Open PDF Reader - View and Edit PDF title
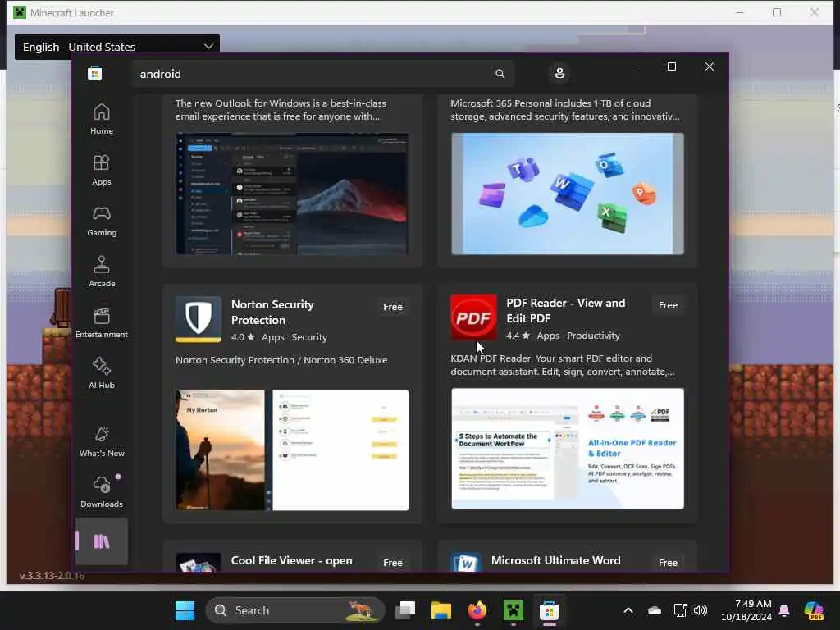 point(566,311)
